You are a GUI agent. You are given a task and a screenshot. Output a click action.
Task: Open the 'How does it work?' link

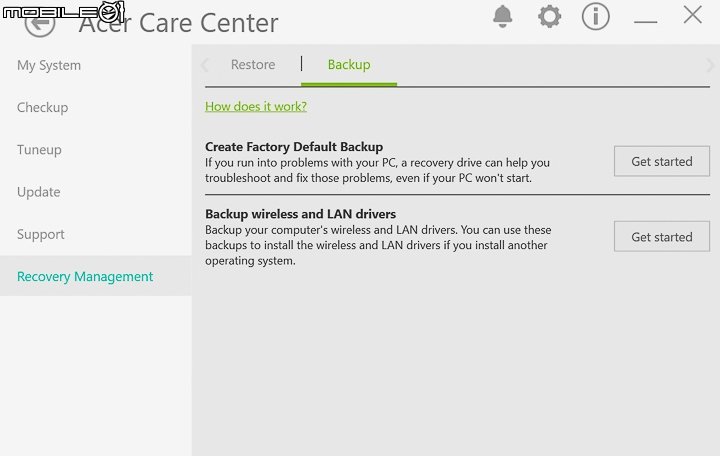pyautogui.click(x=256, y=107)
